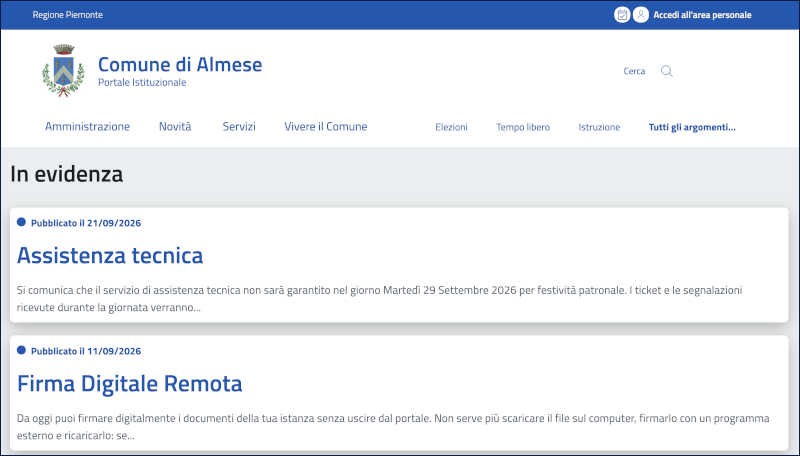Open the Regione Piemonte link
The width and height of the screenshot is (800, 456).
68,15
